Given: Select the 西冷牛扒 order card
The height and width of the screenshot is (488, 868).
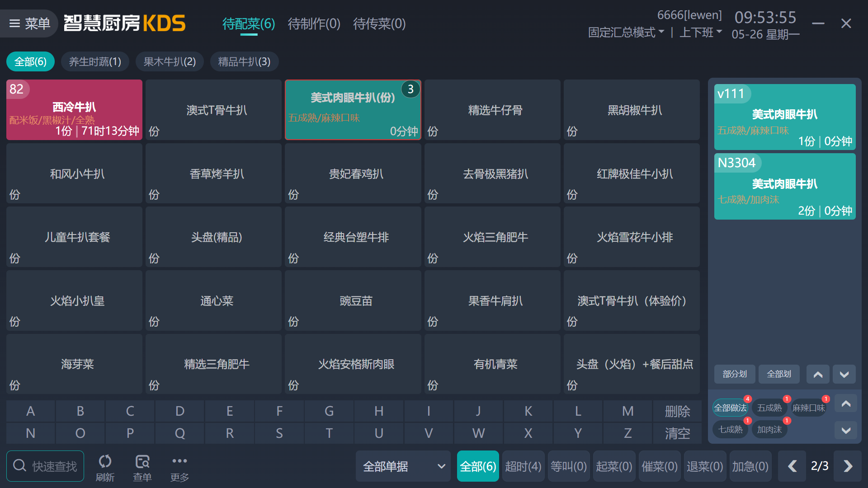Looking at the screenshot, I should tap(74, 110).
